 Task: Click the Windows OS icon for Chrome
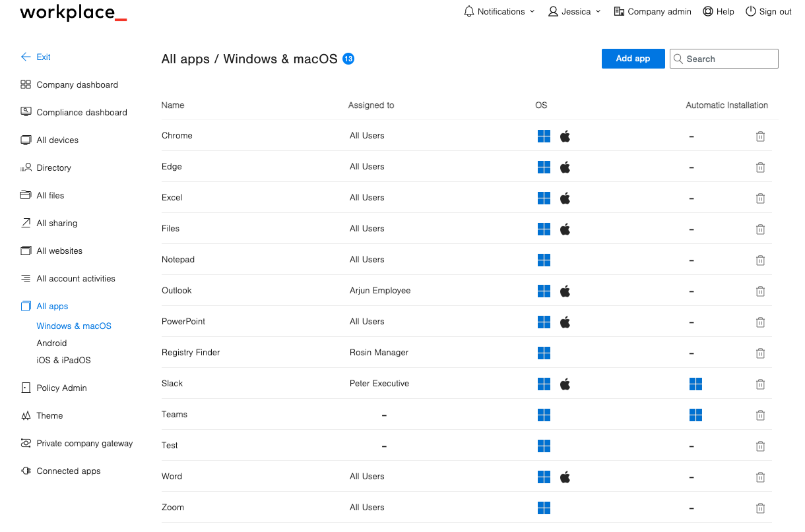544,136
